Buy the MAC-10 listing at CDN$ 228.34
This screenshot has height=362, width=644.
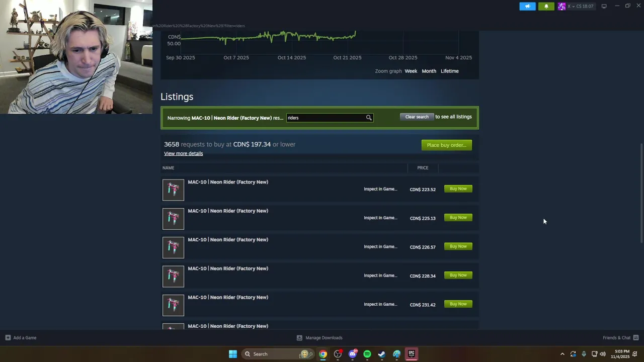458,275
